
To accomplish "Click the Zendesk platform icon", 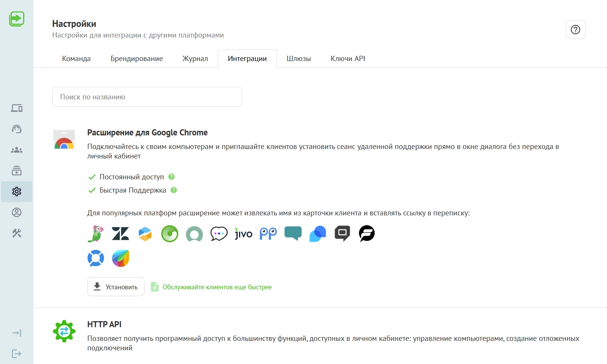I will (x=121, y=234).
